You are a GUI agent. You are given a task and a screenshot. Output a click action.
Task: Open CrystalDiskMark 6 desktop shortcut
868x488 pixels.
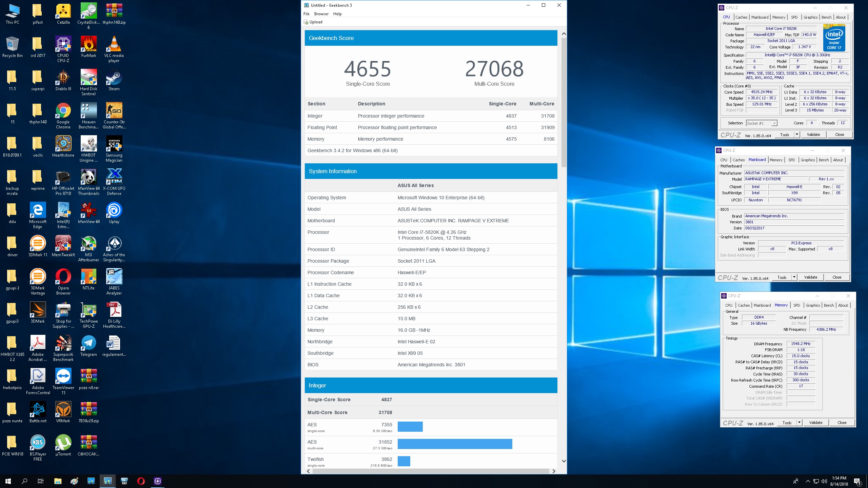[88, 16]
